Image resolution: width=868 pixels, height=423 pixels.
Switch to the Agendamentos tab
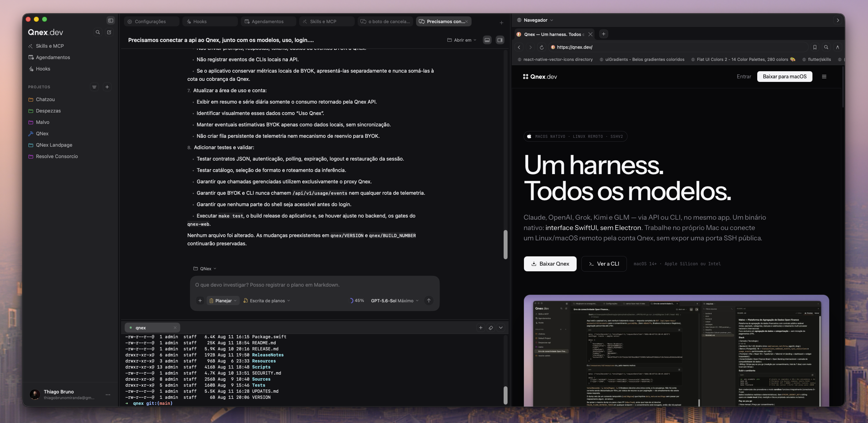pos(269,21)
